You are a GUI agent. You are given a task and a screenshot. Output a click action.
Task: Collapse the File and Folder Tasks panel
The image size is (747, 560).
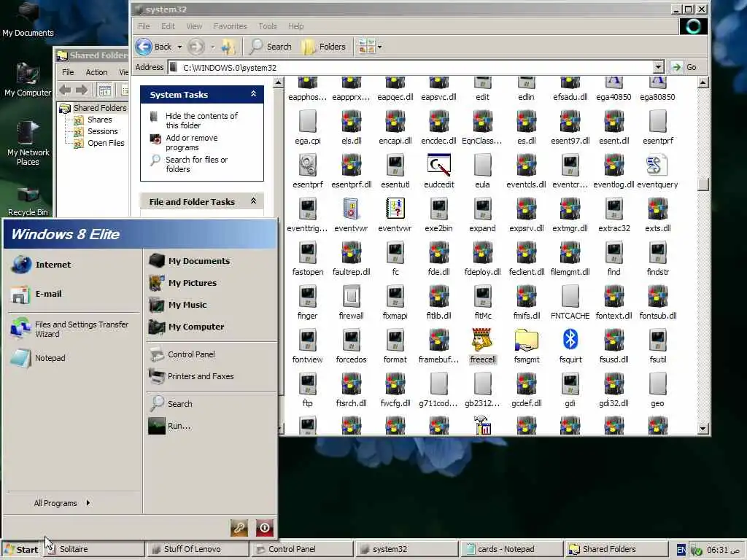[x=253, y=201]
